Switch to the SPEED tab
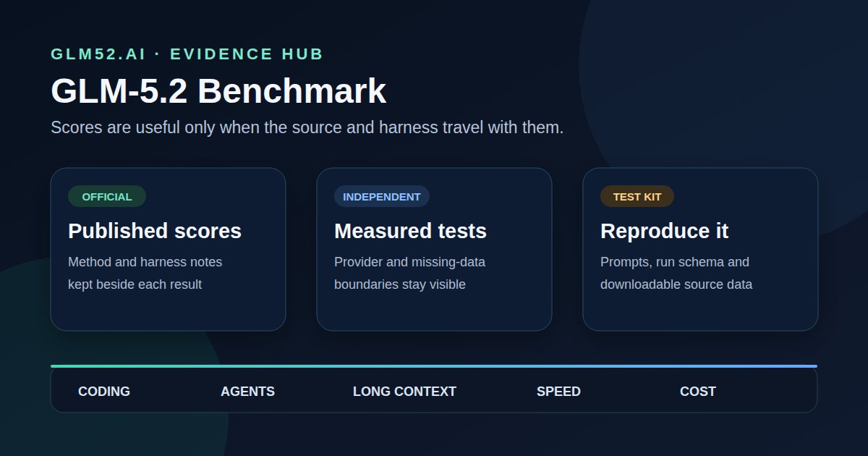Screen dimensions: 868x456 [558, 392]
